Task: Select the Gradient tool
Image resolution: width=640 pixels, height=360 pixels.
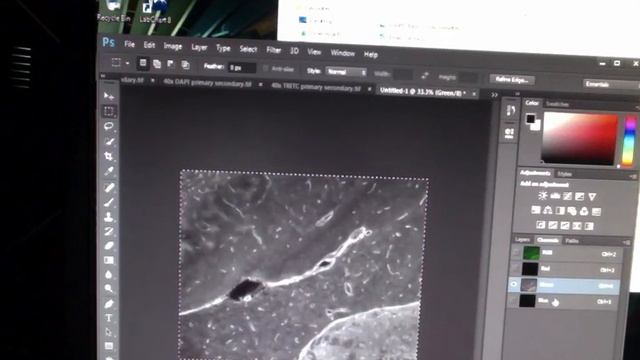Action: (x=109, y=260)
